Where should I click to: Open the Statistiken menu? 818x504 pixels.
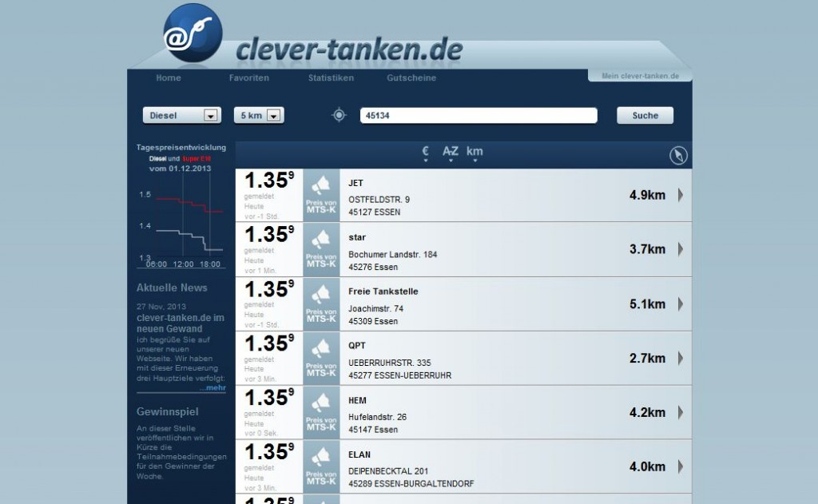click(330, 77)
